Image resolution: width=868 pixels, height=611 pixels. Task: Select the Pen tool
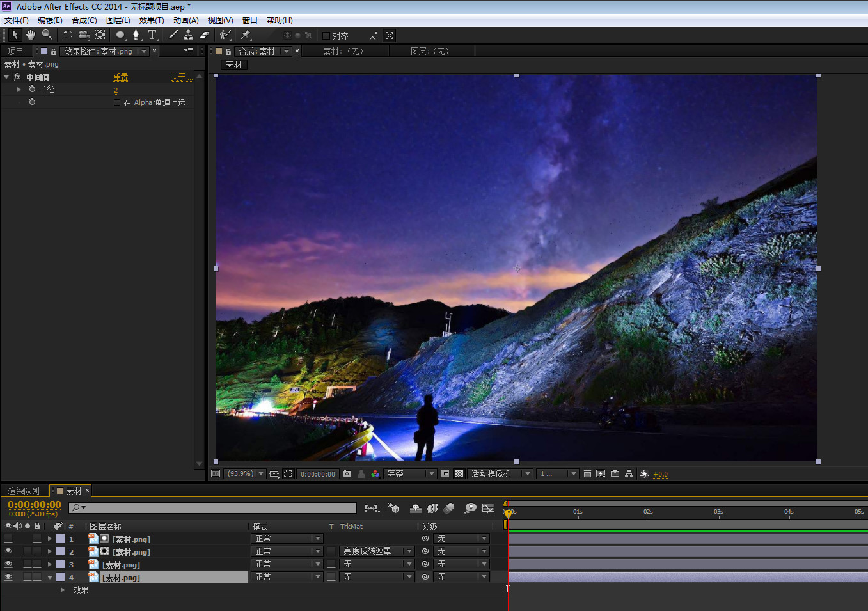coord(136,35)
